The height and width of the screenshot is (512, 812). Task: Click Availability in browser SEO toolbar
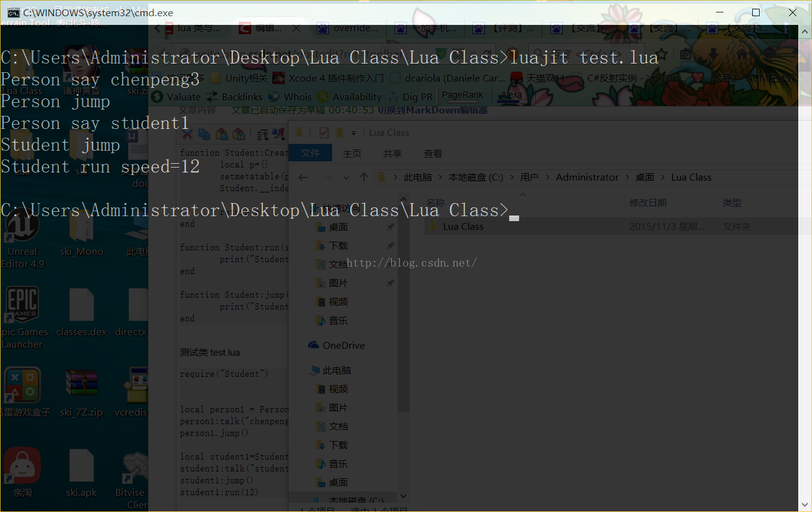350,97
